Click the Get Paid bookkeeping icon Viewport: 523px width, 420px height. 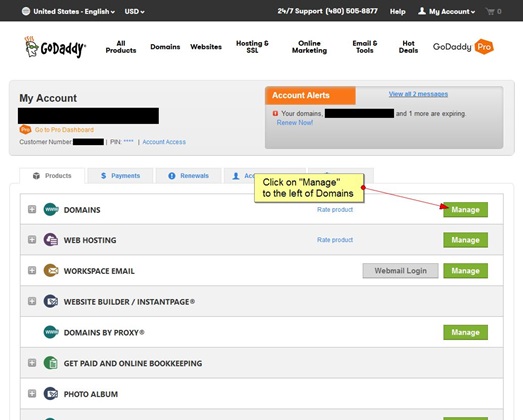(x=51, y=363)
